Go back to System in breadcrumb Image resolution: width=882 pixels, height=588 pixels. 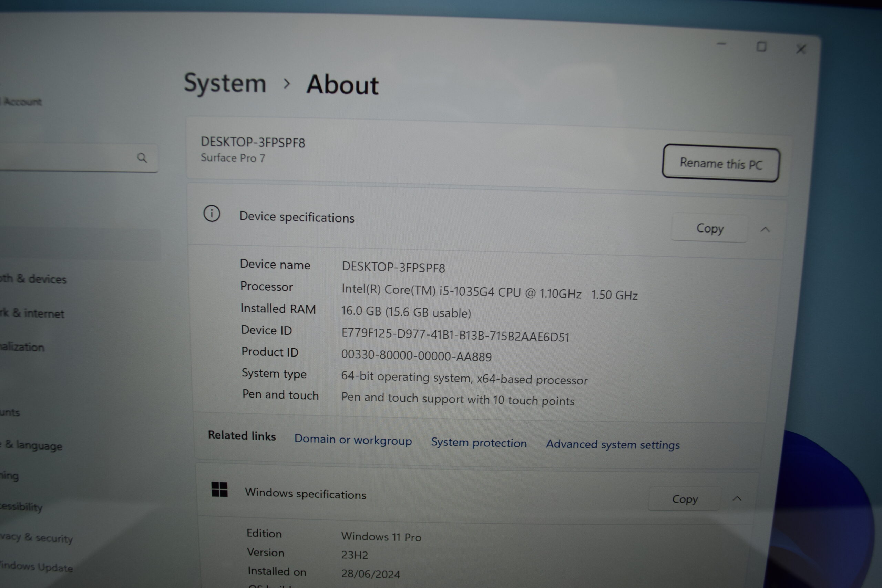click(225, 83)
